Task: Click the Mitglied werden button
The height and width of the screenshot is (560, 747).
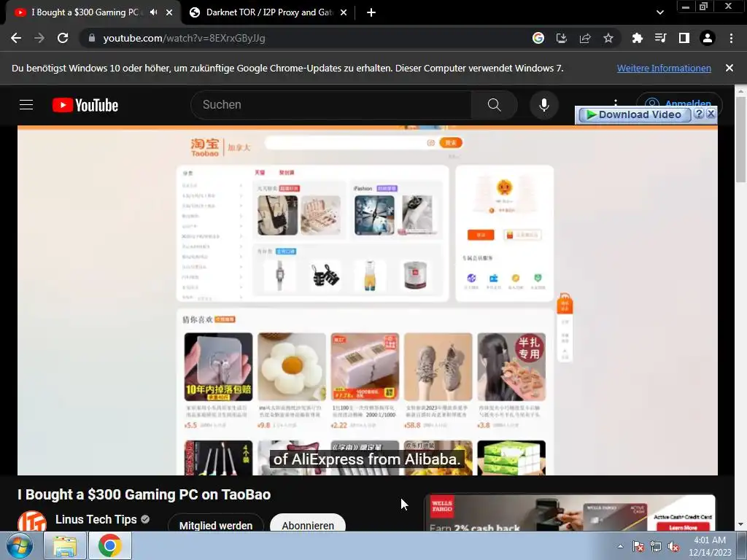Action: click(x=216, y=523)
